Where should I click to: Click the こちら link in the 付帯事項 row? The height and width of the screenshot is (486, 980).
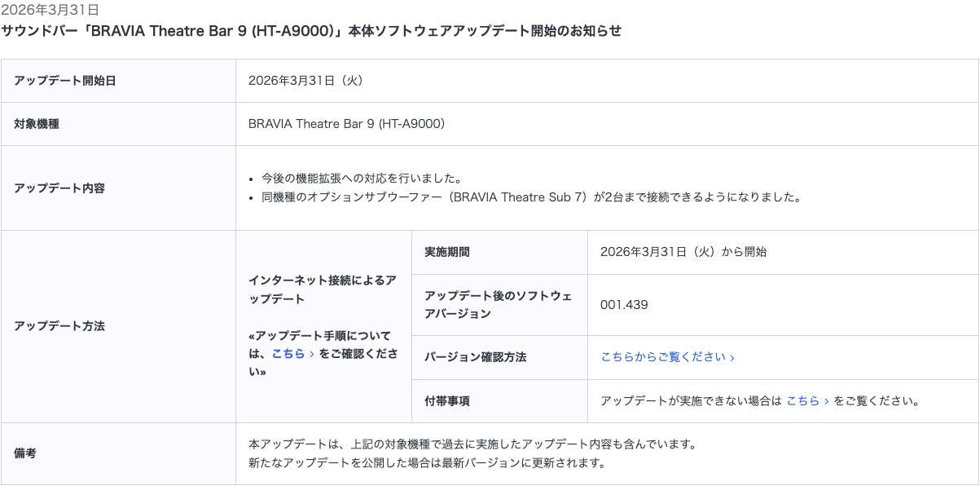coord(807,401)
